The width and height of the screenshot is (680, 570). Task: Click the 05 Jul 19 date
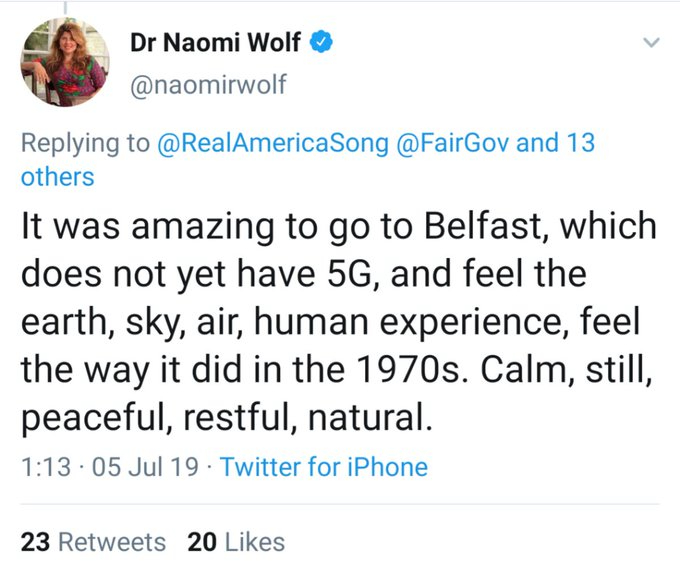pos(147,467)
